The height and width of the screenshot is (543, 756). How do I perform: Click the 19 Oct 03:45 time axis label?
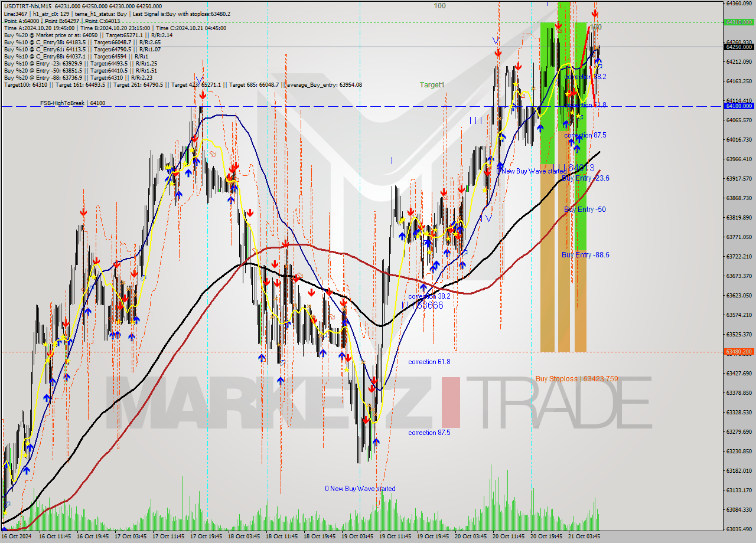pyautogui.click(x=357, y=537)
